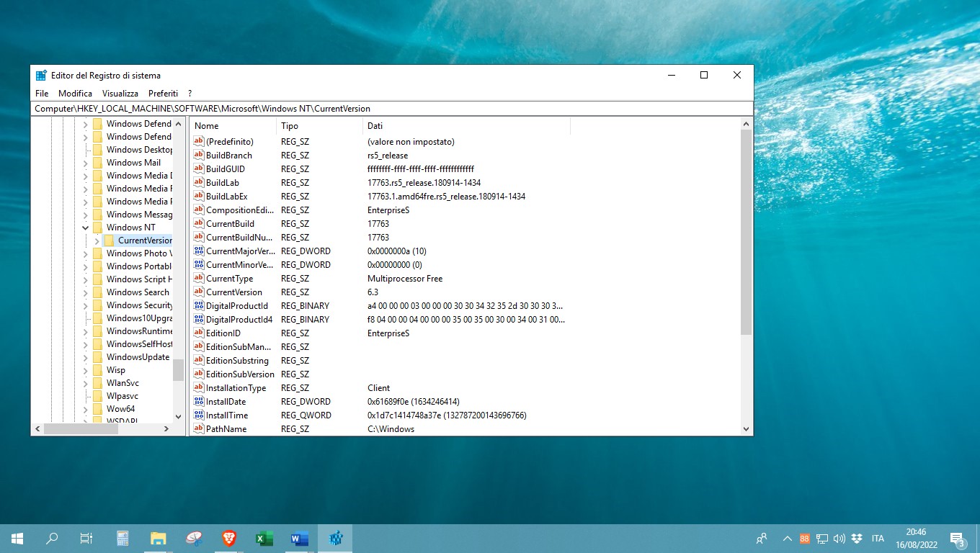This screenshot has width=980, height=553.
Task: Click the QWORD icon beside InstallTime
Action: [199, 415]
